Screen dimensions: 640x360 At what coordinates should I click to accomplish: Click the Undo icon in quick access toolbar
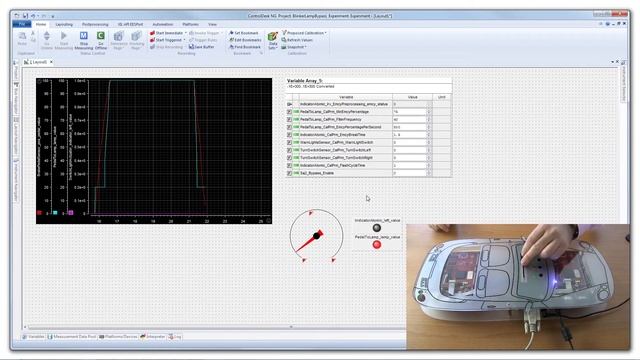point(33,16)
